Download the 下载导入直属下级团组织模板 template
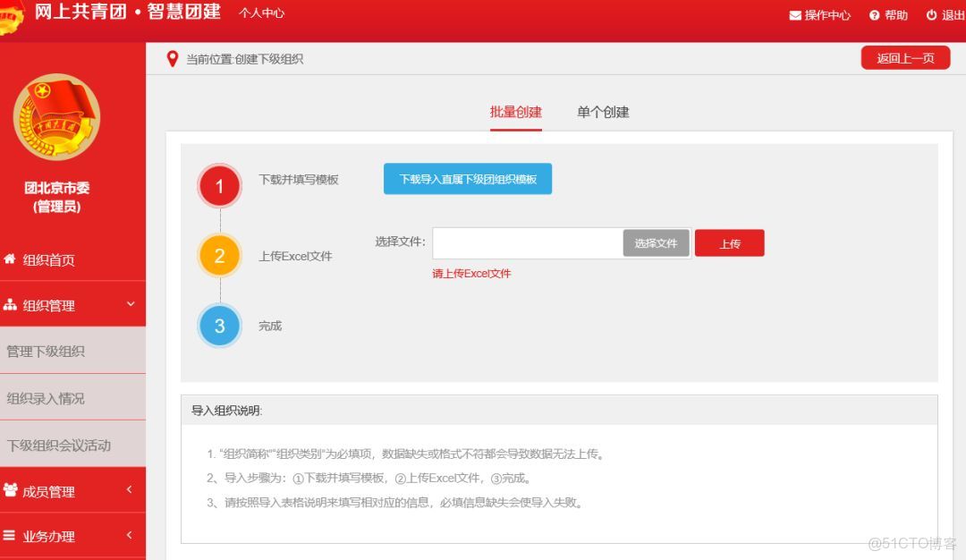 point(467,179)
